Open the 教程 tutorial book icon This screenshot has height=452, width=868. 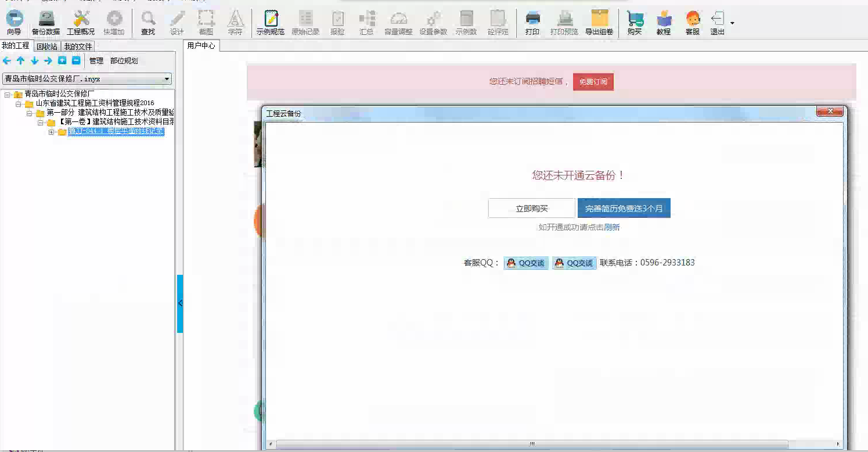click(664, 23)
